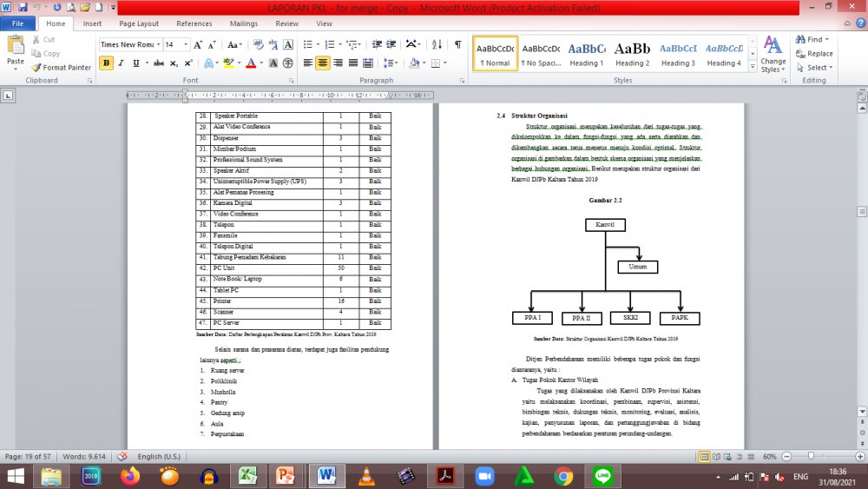Switch to the Mailings tab
Viewport: 868px width, 489px height.
pyautogui.click(x=244, y=23)
